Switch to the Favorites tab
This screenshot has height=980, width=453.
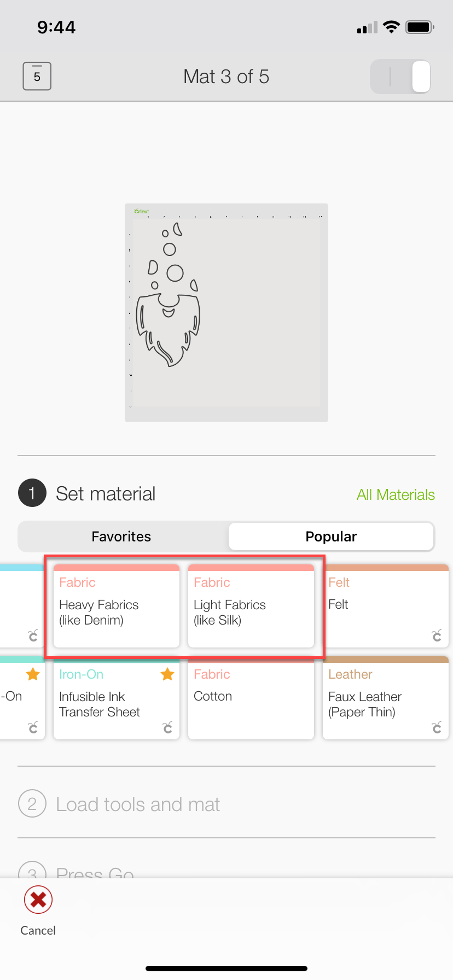(x=121, y=536)
